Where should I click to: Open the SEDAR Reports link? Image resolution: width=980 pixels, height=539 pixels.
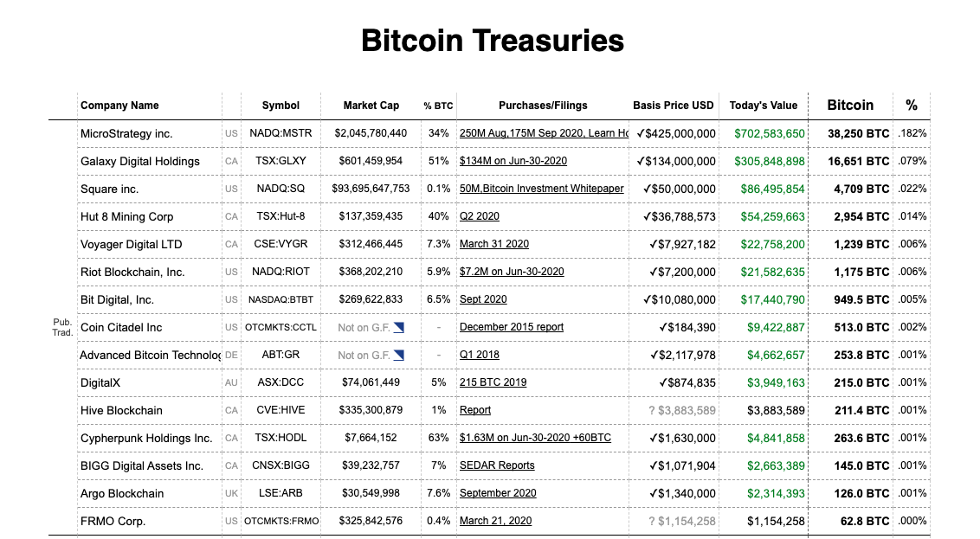click(x=497, y=465)
